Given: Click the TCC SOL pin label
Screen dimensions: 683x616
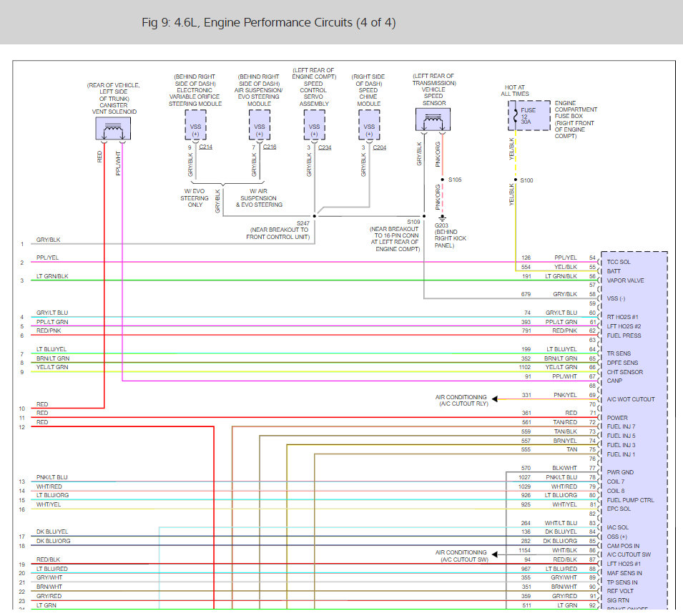Looking at the screenshot, I should [x=619, y=262].
